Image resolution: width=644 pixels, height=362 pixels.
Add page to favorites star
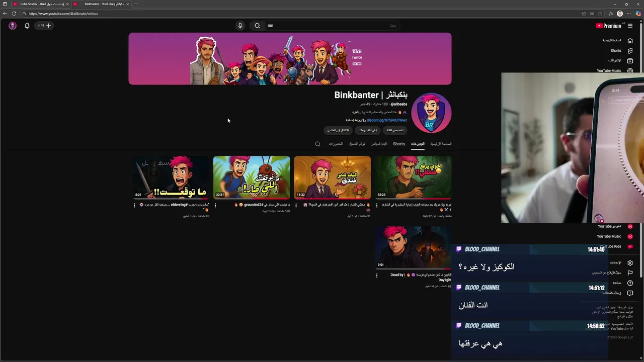coord(600,14)
